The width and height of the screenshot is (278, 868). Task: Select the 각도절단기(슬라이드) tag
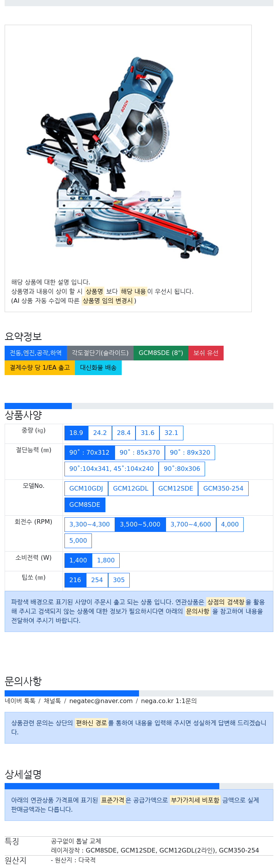100,353
